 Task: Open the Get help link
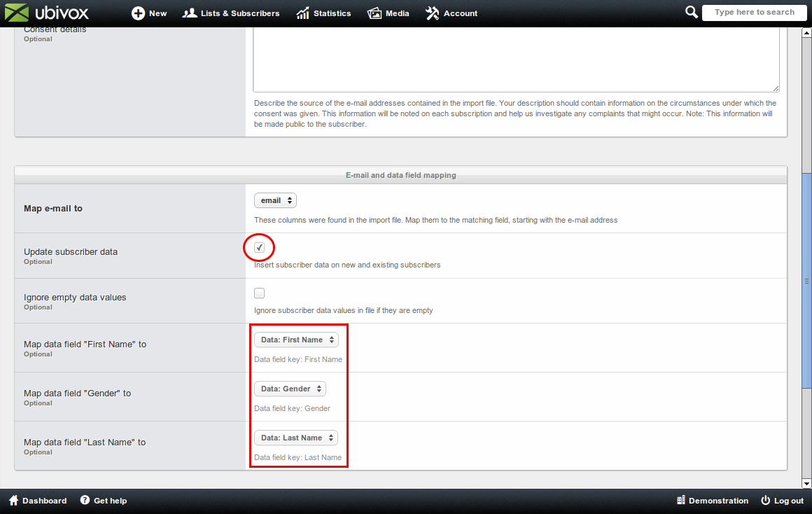[x=104, y=501]
